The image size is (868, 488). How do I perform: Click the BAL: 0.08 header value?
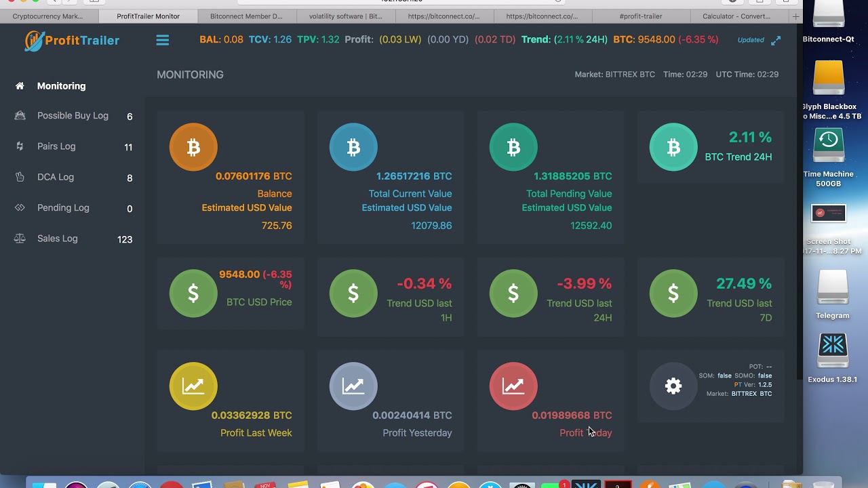tap(221, 40)
